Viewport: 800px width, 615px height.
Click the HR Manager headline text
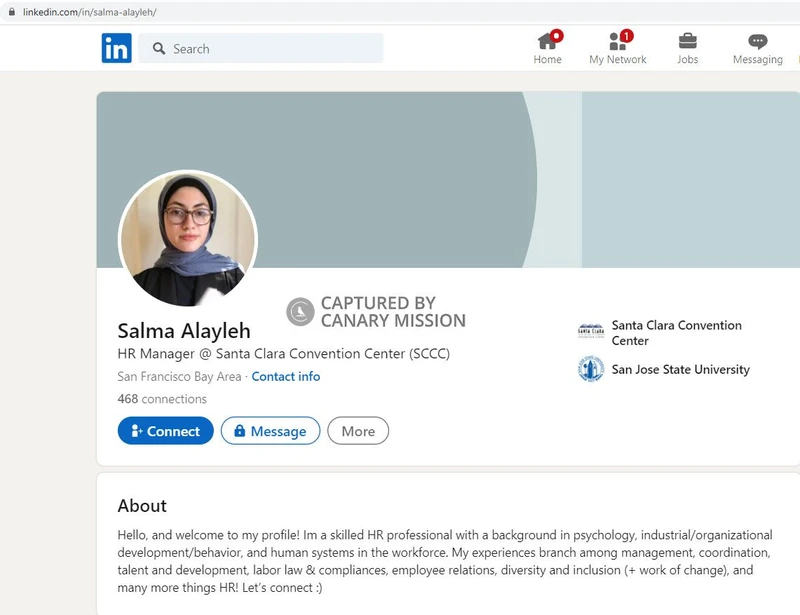[284, 354]
